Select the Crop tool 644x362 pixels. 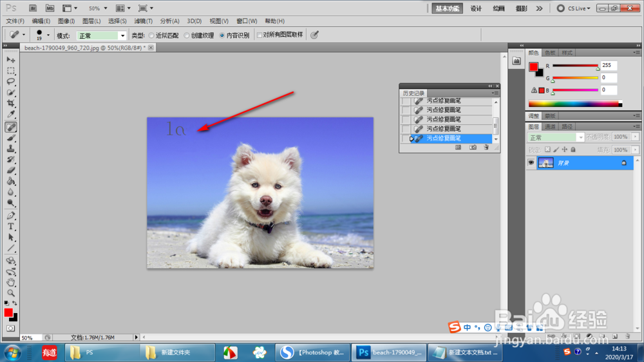click(x=11, y=103)
